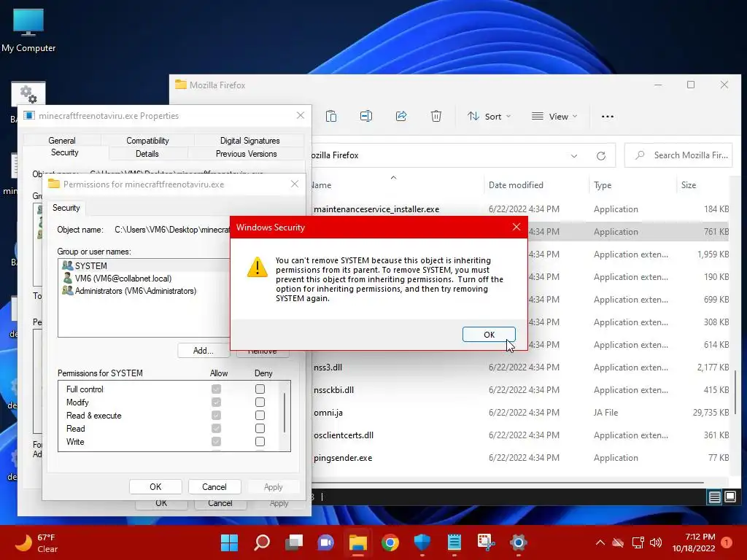Open File Explorer from the taskbar

pyautogui.click(x=357, y=542)
